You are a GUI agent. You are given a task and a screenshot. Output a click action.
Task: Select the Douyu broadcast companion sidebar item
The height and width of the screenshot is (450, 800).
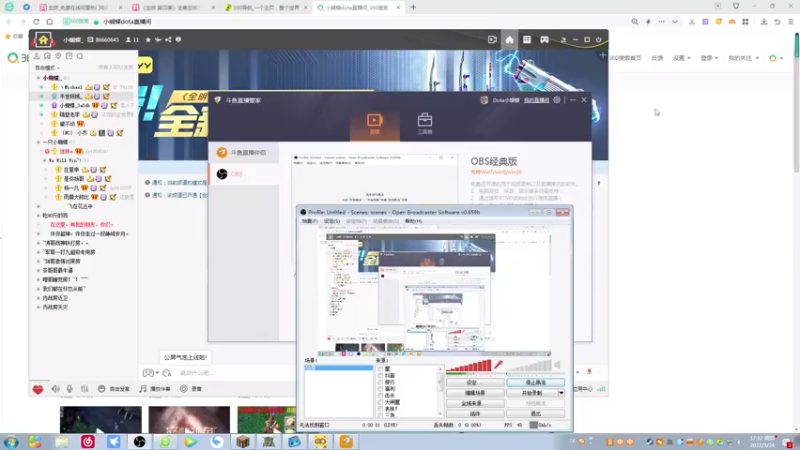[x=244, y=153]
